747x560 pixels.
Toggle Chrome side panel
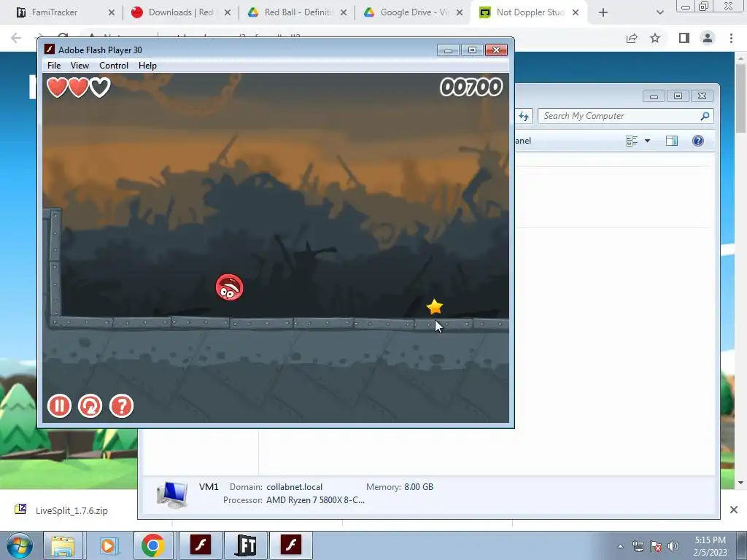pos(684,38)
